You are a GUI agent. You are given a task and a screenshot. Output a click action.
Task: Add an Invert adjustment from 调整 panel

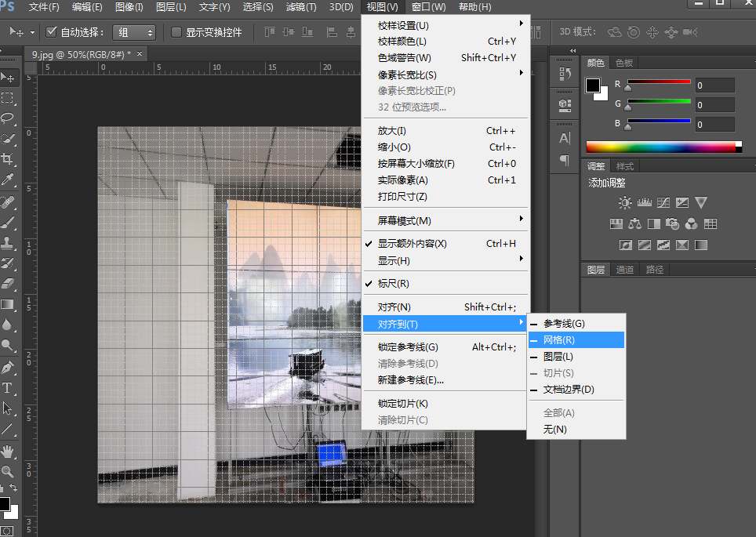click(x=626, y=244)
